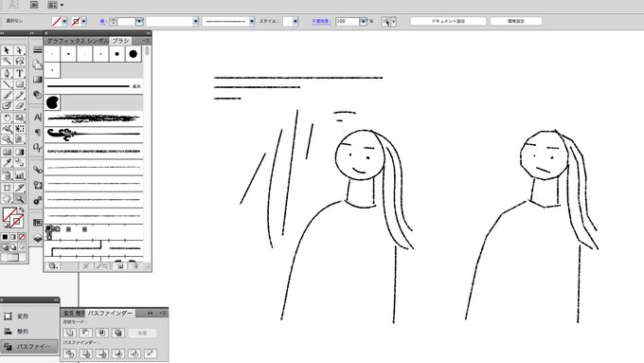Switch to the グラフィックスタイル tab

pyautogui.click(x=65, y=41)
